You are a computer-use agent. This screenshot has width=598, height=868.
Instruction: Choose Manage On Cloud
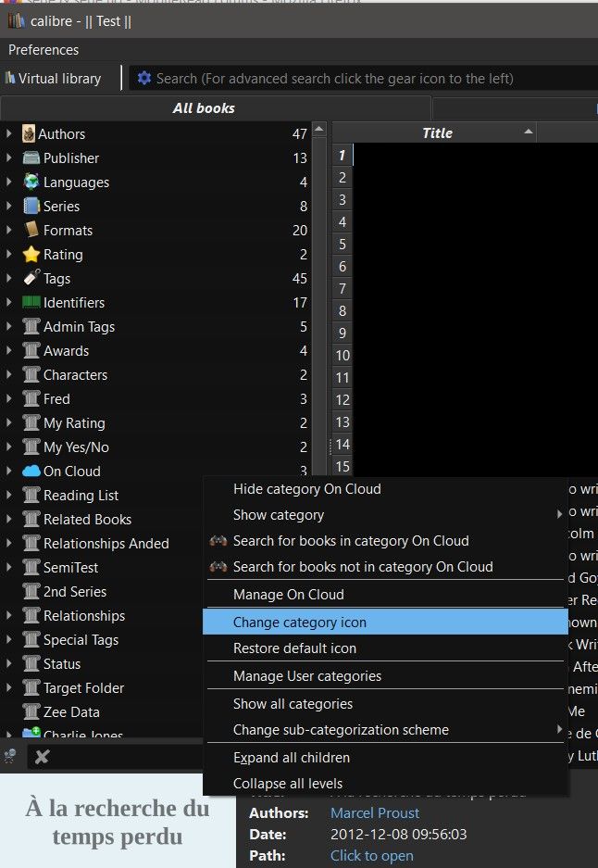tap(386, 595)
